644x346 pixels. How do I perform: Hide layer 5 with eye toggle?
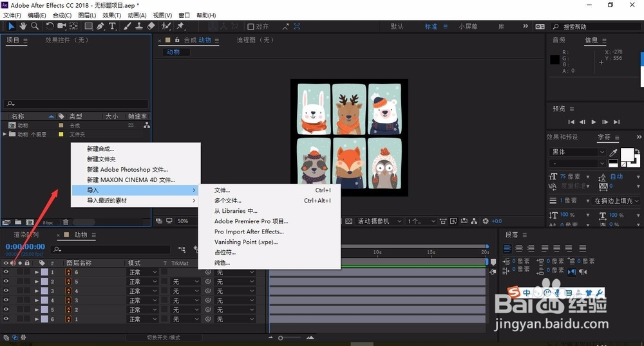pos(6,309)
